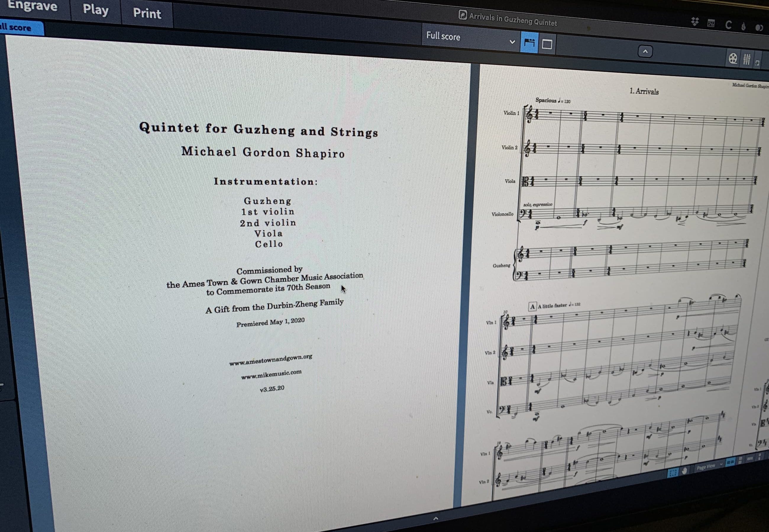Image resolution: width=769 pixels, height=532 pixels.
Task: Switch to Play mode
Action: pos(95,10)
